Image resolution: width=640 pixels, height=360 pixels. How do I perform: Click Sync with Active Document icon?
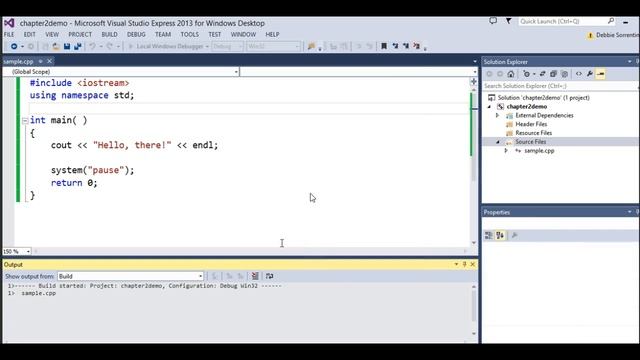tap(542, 74)
